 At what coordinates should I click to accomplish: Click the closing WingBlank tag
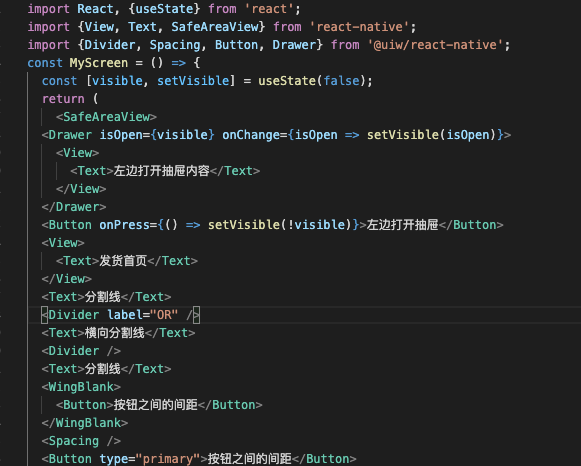point(85,423)
